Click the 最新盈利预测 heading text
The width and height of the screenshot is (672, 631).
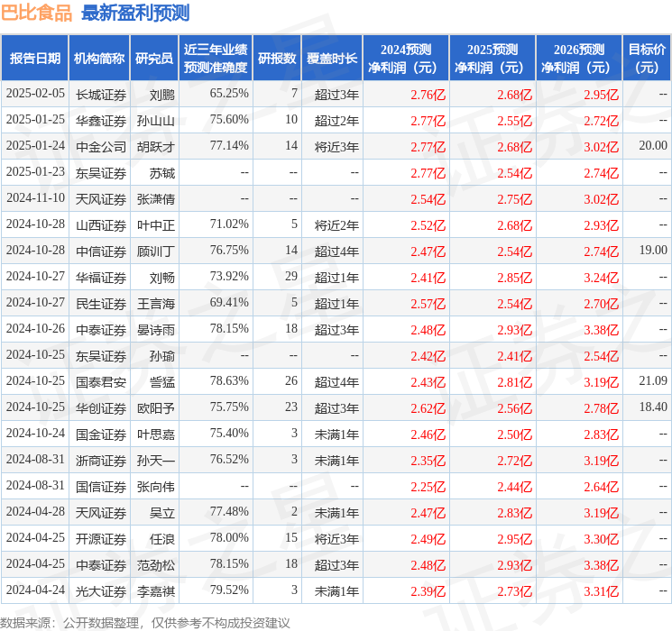pos(135,13)
